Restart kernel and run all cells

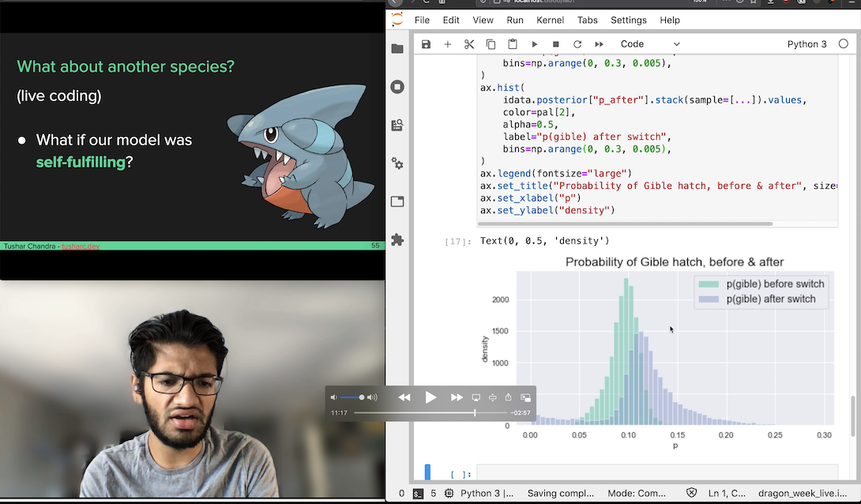click(599, 44)
